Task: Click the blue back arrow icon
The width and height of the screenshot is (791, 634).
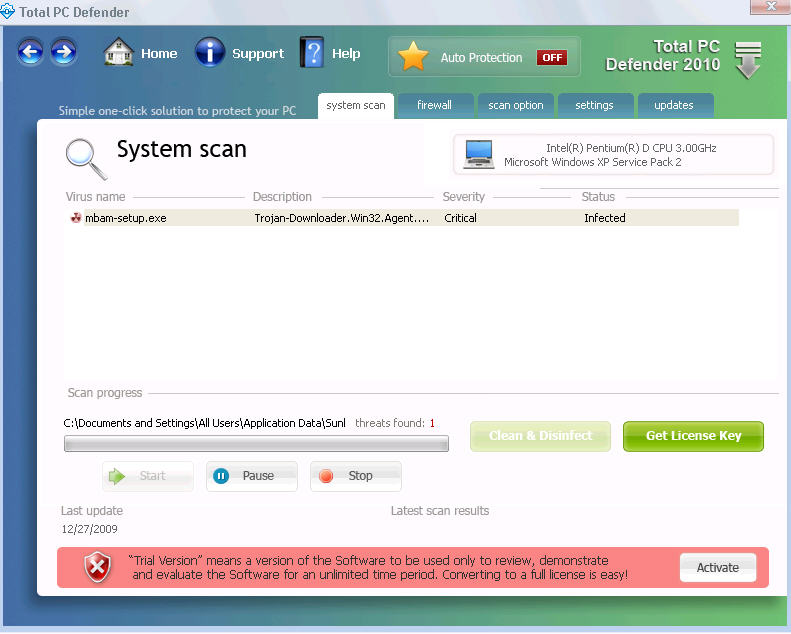Action: coord(30,52)
